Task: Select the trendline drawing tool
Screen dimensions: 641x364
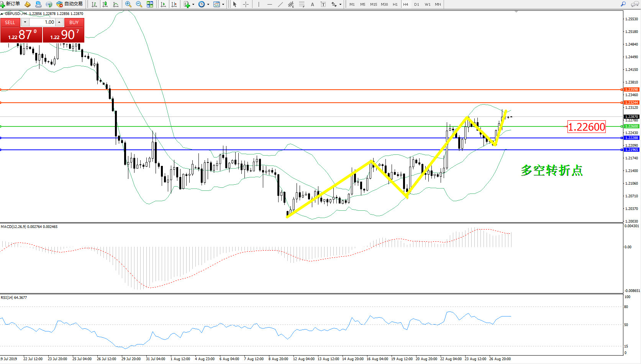Action: [280, 4]
